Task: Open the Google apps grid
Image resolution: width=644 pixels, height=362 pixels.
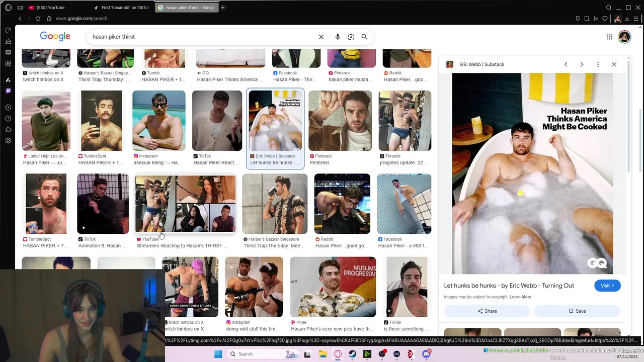Action: (x=609, y=37)
